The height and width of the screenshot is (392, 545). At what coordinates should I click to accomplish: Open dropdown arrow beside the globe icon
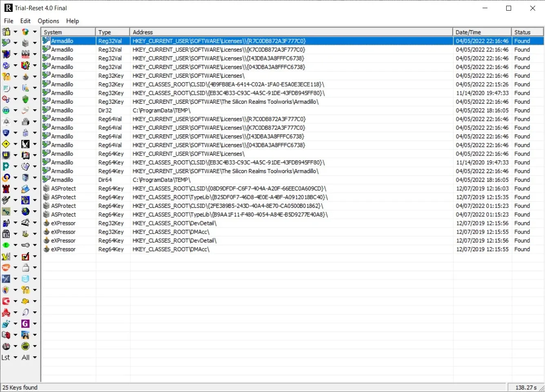tap(35, 211)
